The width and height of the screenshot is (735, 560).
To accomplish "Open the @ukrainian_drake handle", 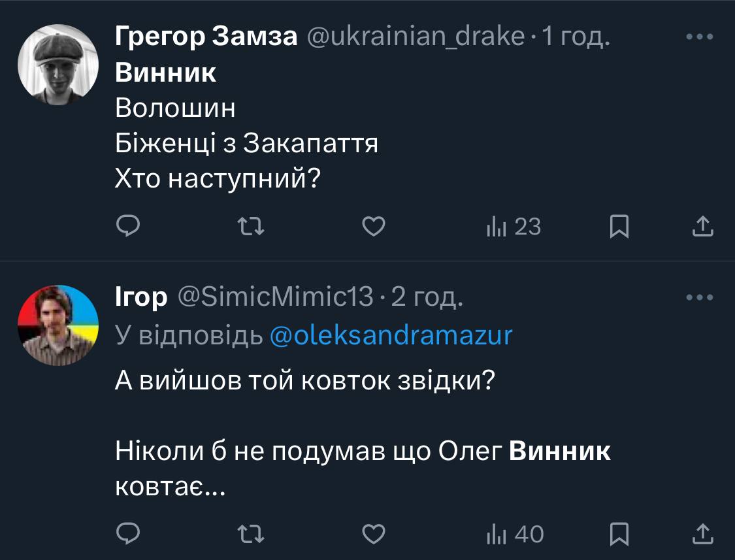I will pos(415,37).
